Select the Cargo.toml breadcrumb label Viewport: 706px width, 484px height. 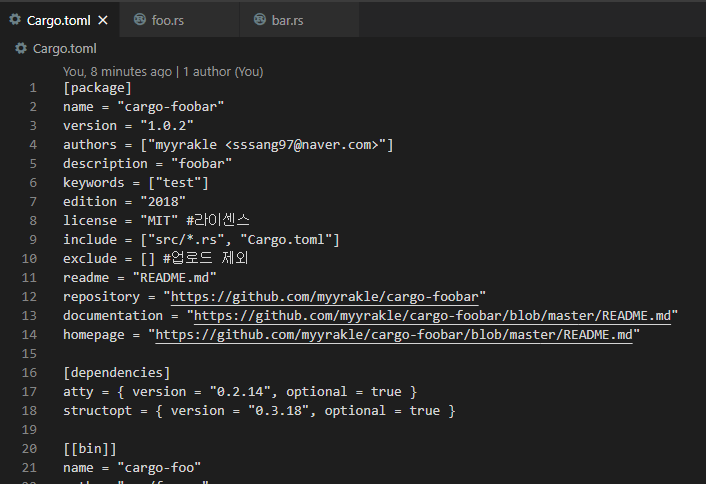64,48
